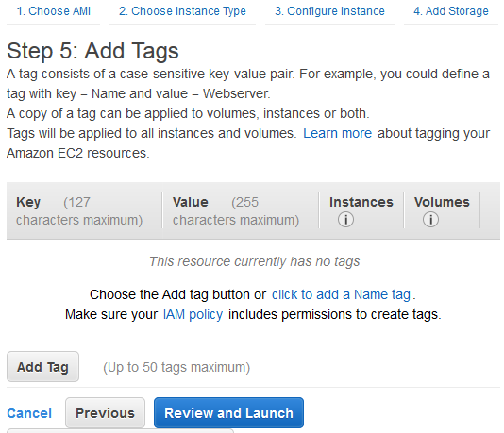Switch to Choose Instance Type step

[182, 11]
